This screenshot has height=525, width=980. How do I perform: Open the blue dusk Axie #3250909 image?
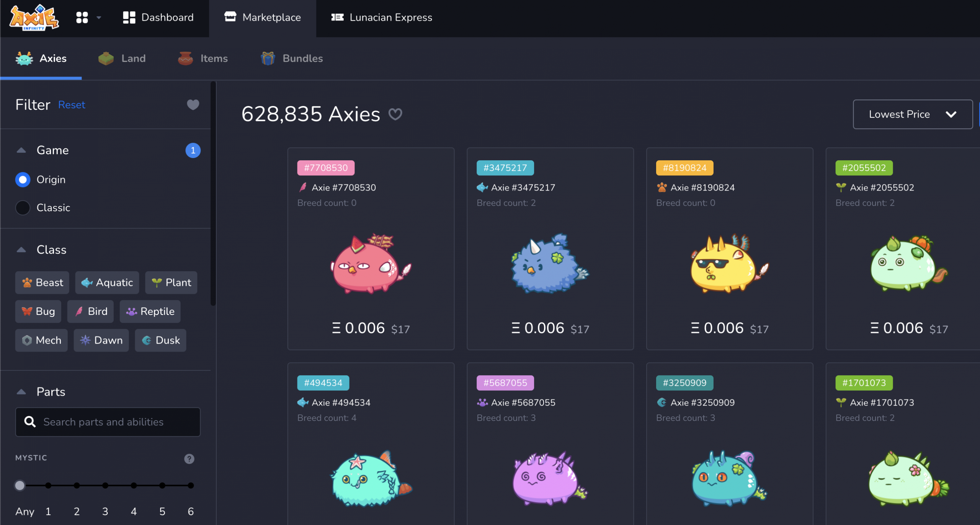pos(729,479)
